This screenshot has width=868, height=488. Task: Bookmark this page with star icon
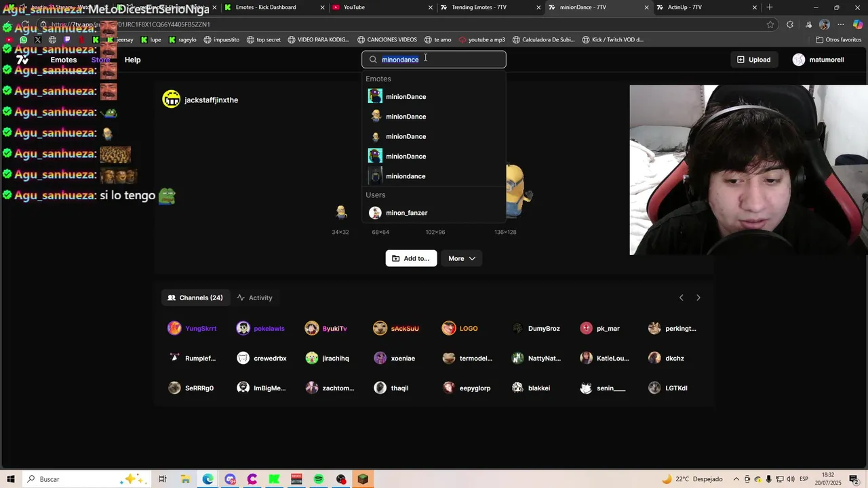(x=770, y=24)
